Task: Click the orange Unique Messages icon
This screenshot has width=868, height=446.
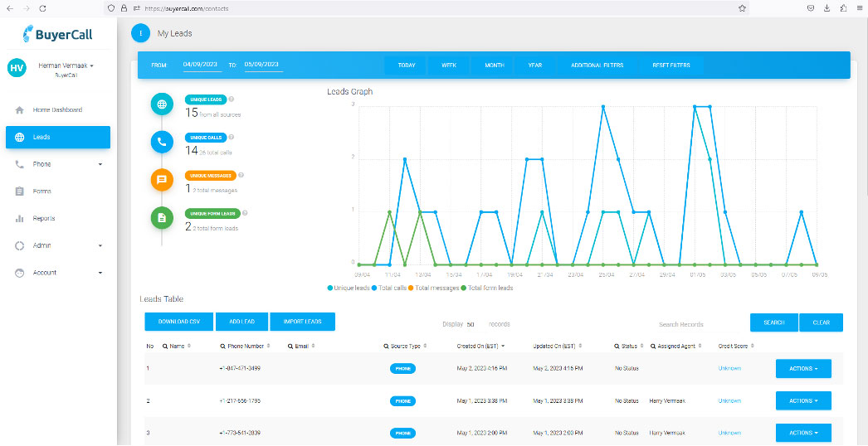Action: [x=162, y=179]
